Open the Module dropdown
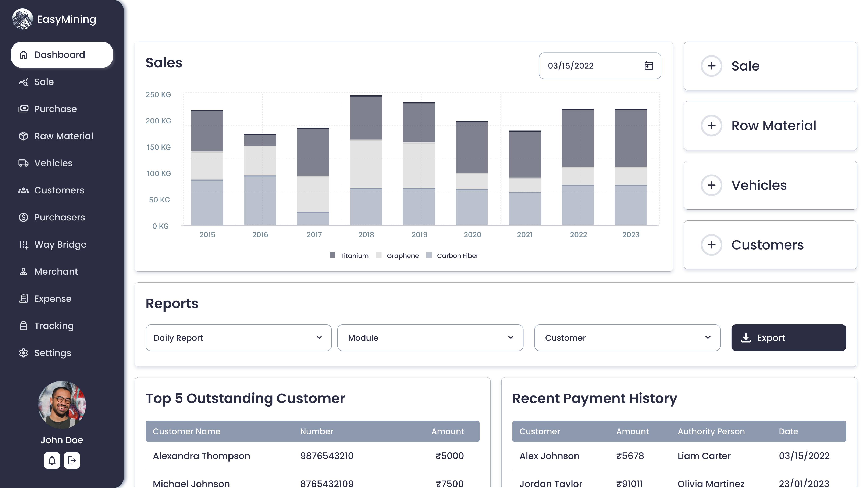 pos(430,338)
